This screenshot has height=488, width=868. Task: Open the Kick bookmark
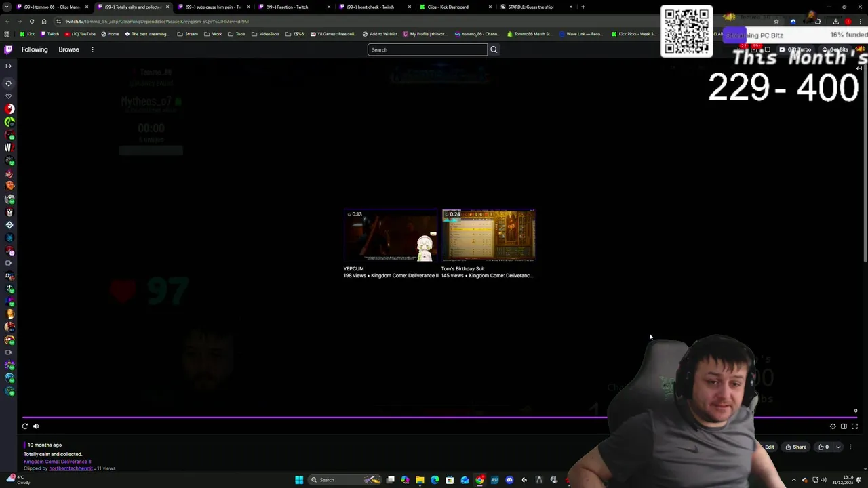[27, 34]
